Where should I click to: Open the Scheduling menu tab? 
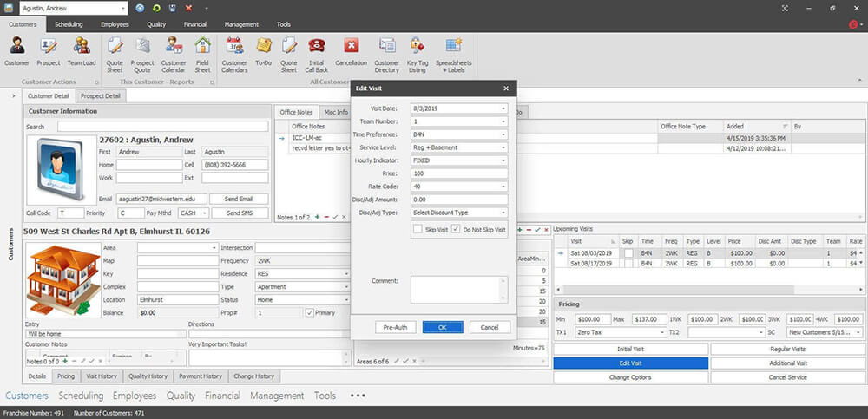pos(69,24)
